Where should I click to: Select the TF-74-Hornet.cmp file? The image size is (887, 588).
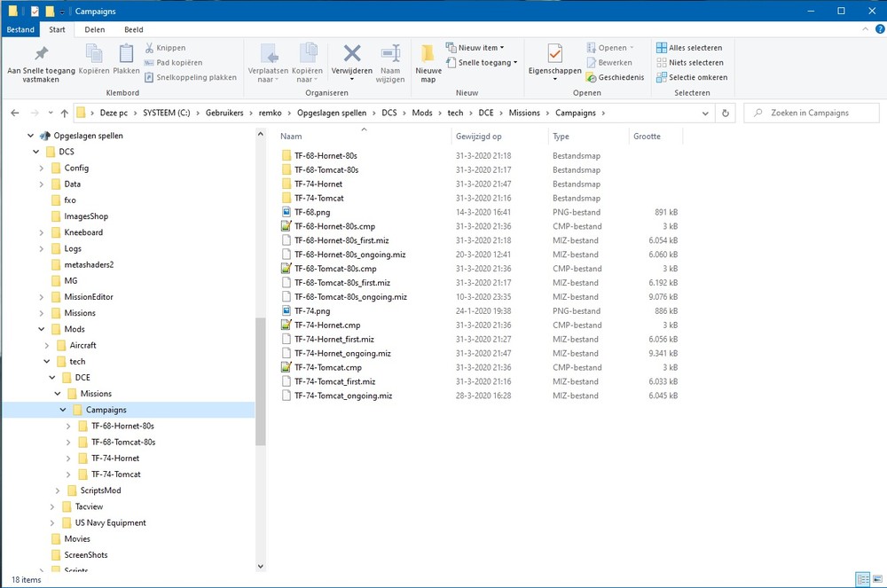click(x=327, y=325)
